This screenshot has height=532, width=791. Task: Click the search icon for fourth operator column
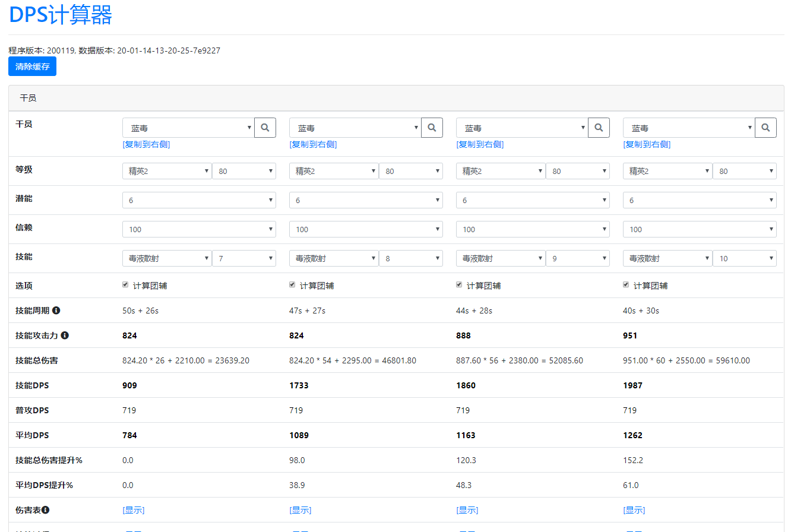tap(765, 128)
